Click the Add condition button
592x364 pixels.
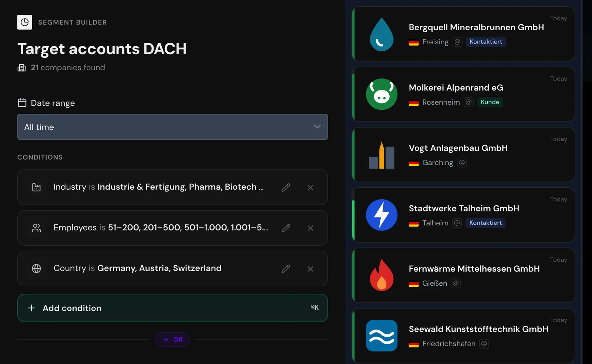pyautogui.click(x=172, y=308)
